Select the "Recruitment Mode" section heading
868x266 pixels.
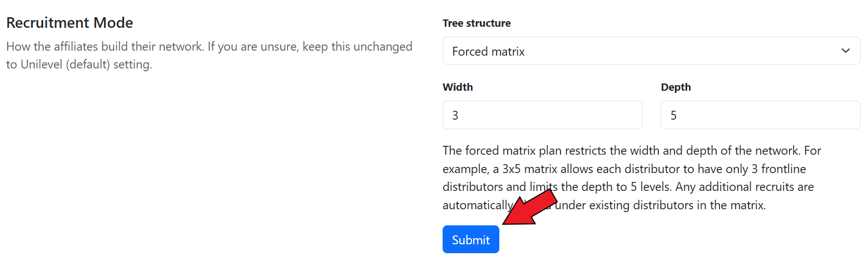click(70, 23)
